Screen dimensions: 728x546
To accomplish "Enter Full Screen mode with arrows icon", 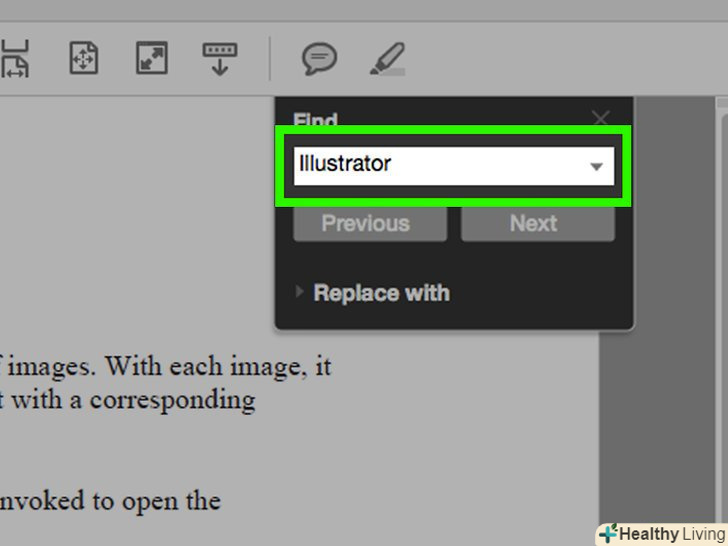I will [152, 58].
